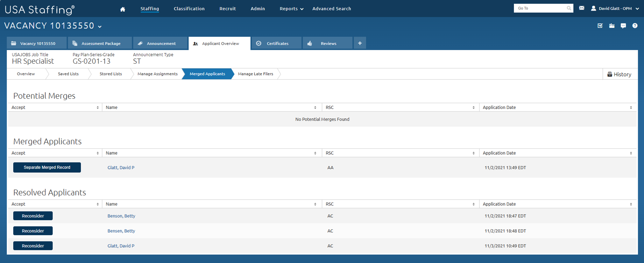Go to the Home icon
Viewport: 644px width, 263px height.
tap(123, 9)
